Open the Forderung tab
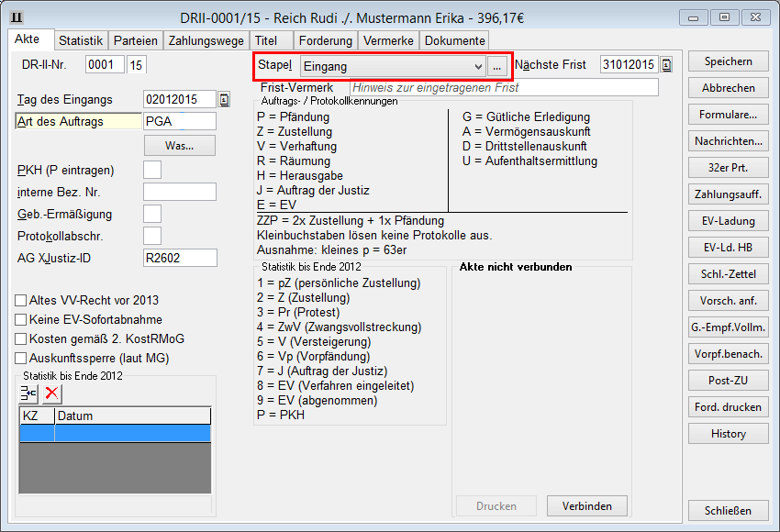Viewport: 780px width, 532px height. pyautogui.click(x=325, y=40)
